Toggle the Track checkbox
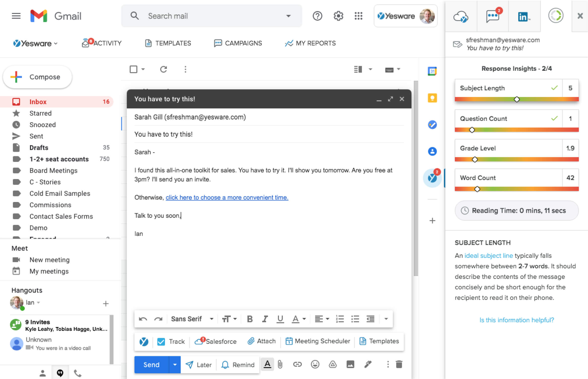The height and width of the screenshot is (379, 588). click(x=161, y=342)
